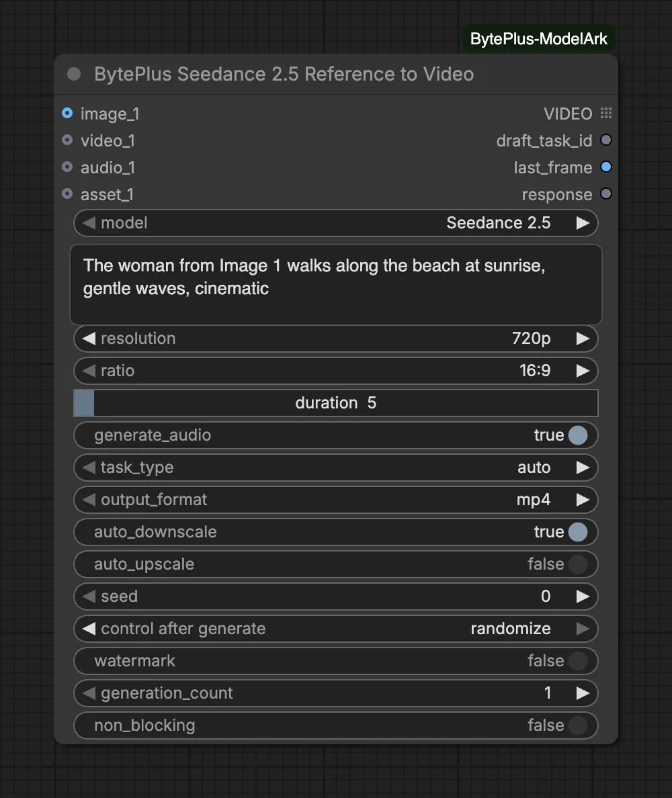This screenshot has height=798, width=672.
Task: Click right arrow on model widget
Action: [x=583, y=223]
